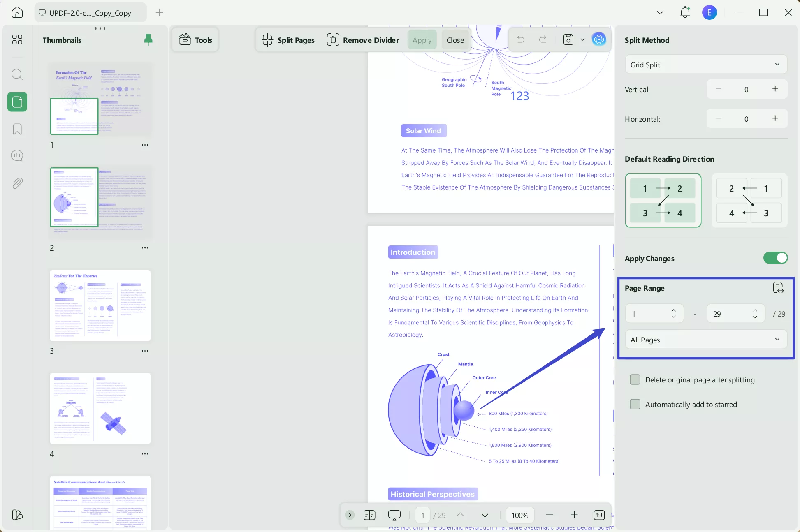Open the bookmarks panel icon
Screen dimensions: 800x532
coord(17,129)
